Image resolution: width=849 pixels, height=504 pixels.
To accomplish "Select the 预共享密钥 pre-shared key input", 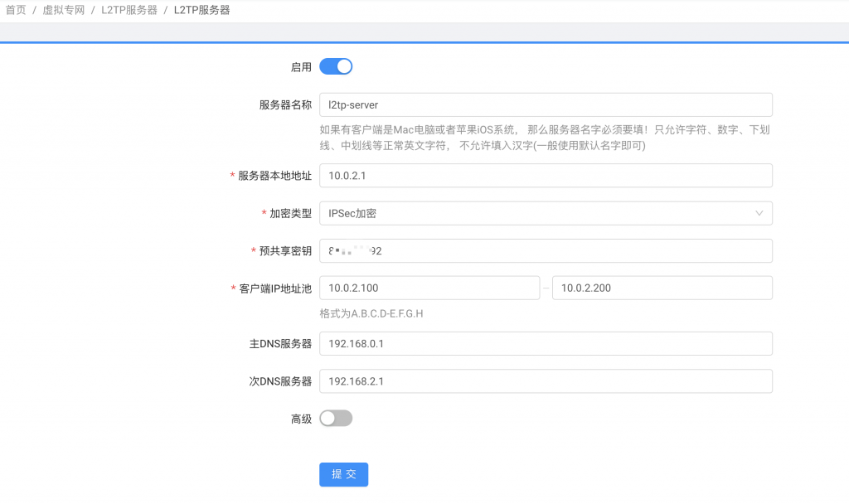I will tap(545, 251).
